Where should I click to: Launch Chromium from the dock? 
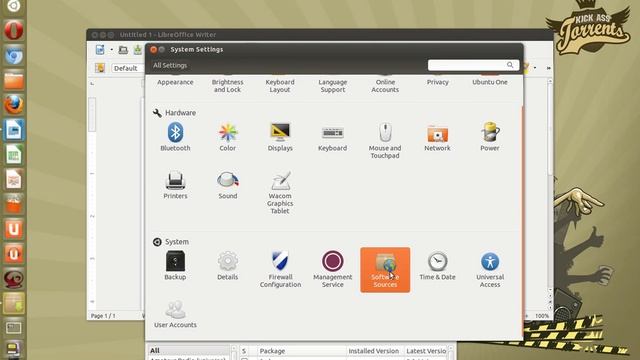pyautogui.click(x=13, y=55)
